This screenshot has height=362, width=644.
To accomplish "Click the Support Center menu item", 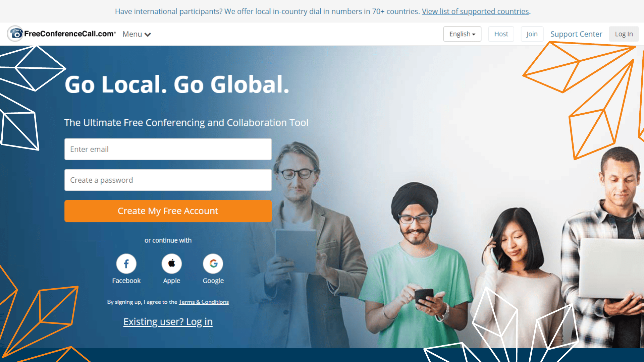I will point(576,34).
